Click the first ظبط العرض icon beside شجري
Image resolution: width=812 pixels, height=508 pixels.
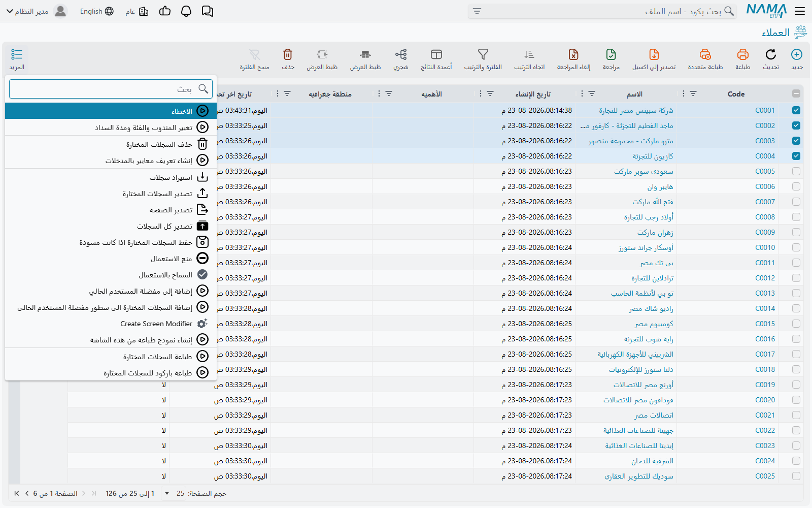tap(365, 54)
